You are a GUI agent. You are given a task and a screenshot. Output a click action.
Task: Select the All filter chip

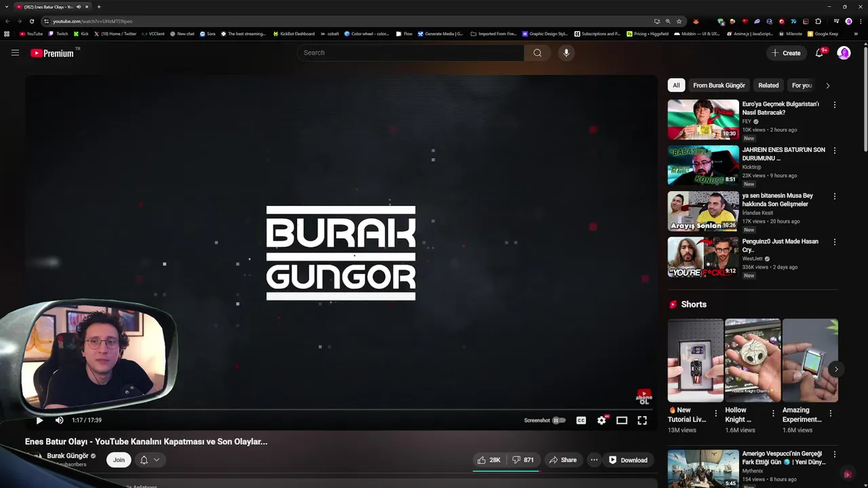676,85
